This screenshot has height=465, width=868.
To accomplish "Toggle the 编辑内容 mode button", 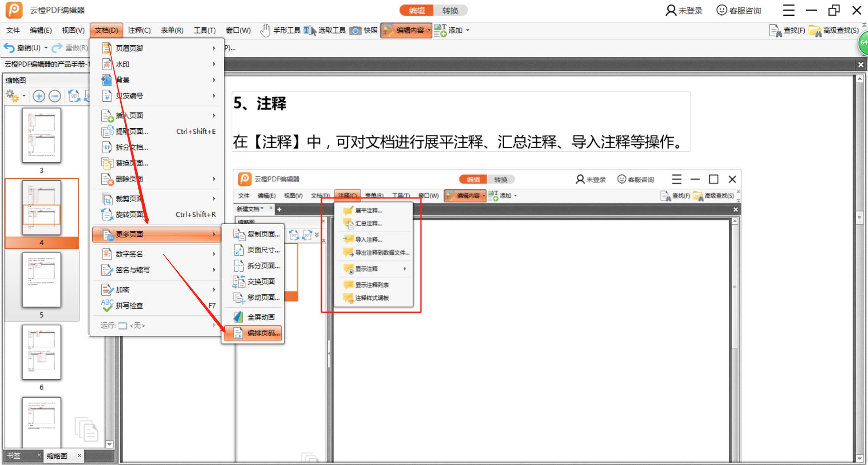I will 406,30.
